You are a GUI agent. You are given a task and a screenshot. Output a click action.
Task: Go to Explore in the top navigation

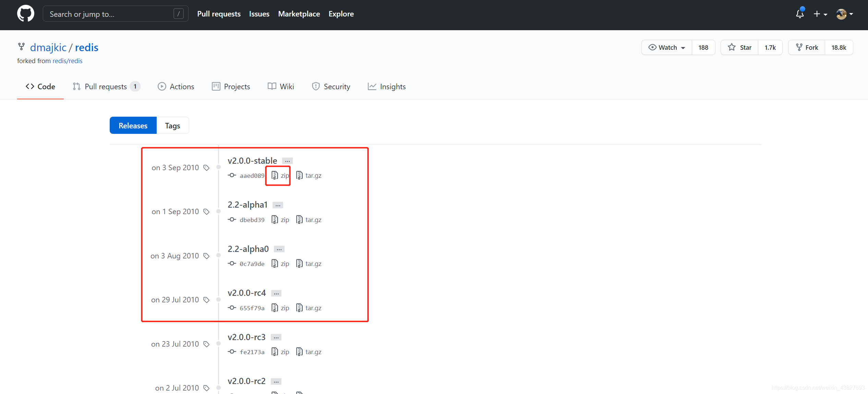[x=341, y=14]
